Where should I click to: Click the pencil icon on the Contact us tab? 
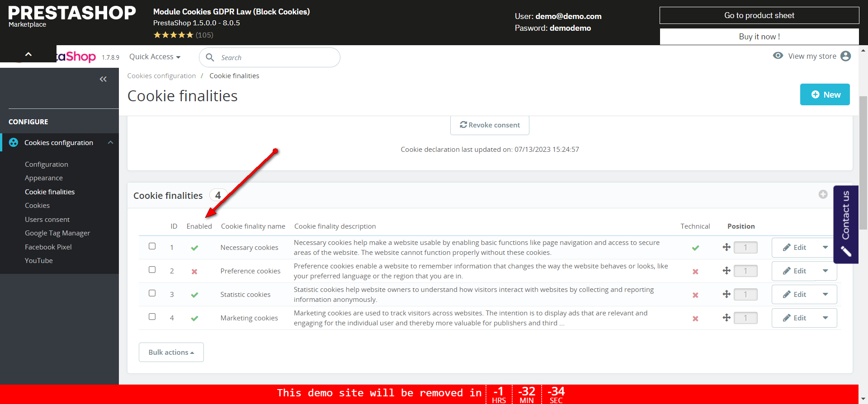846,251
